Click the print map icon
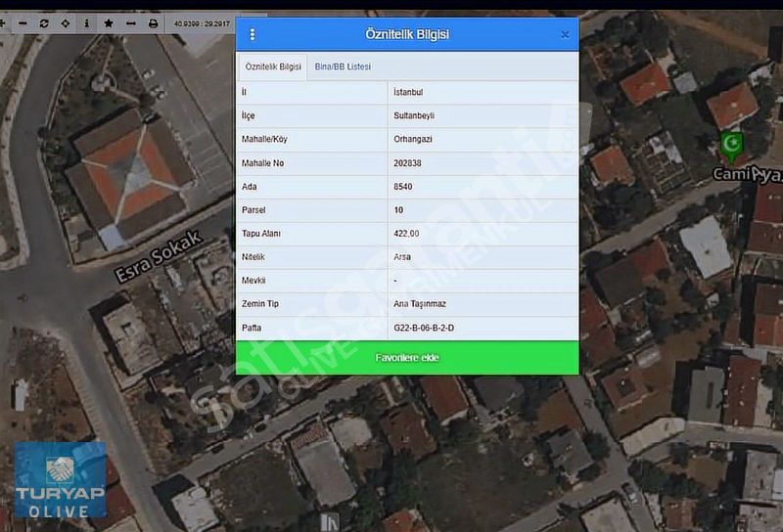Screen dimensions: 783x532 tap(153, 22)
